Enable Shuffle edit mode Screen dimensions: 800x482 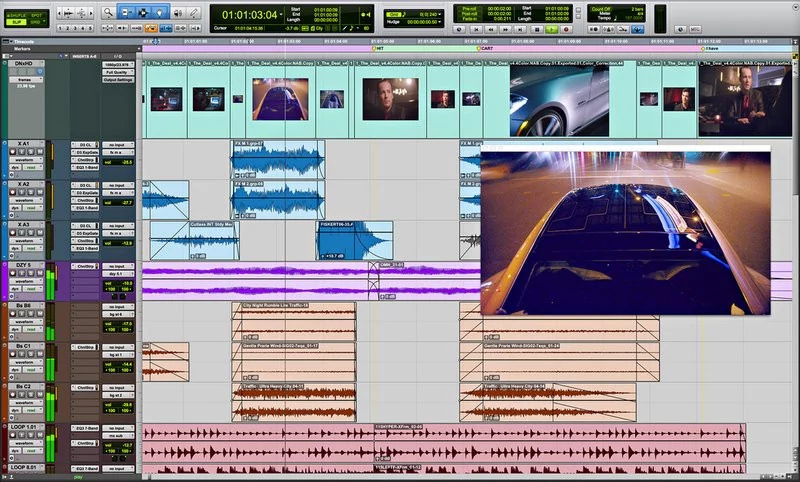tap(16, 15)
